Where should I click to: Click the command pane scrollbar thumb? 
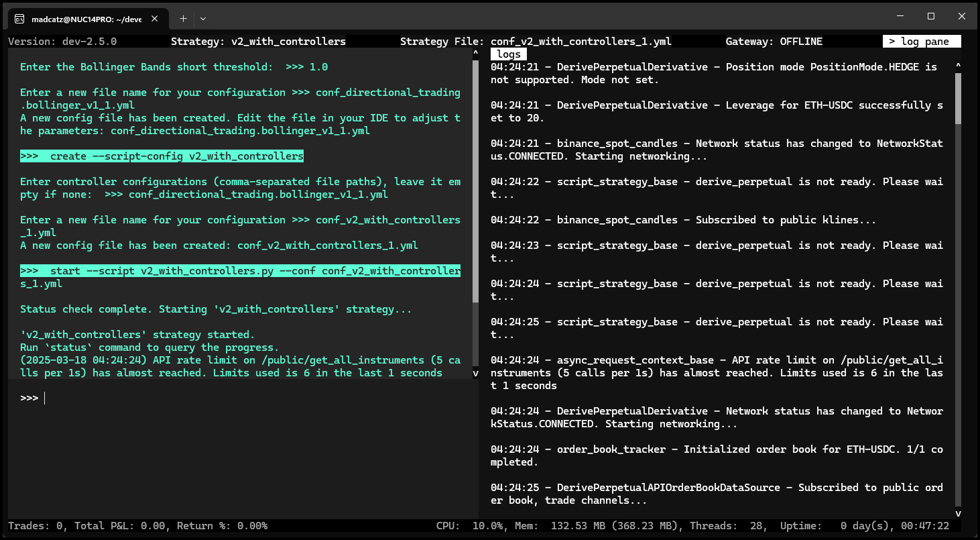476,181
